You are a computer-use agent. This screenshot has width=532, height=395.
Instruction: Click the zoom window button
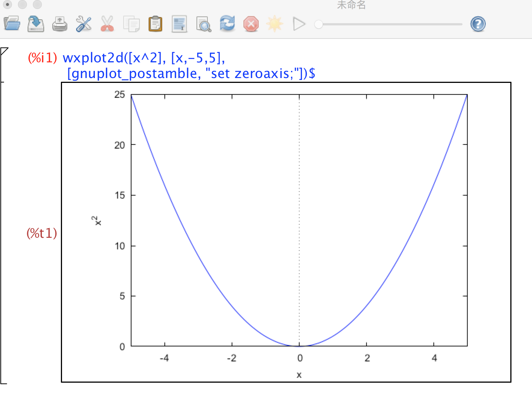[37, 4]
